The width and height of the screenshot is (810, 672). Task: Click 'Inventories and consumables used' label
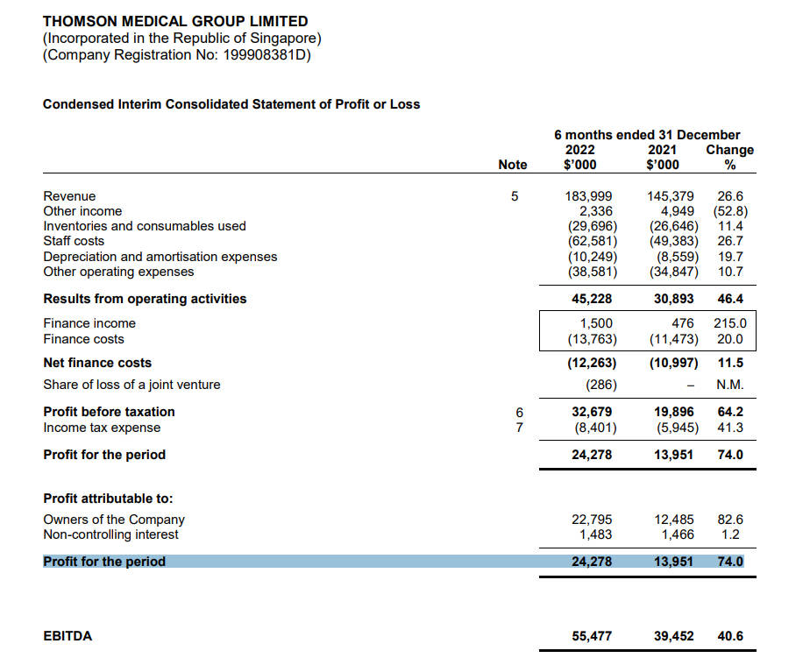(x=145, y=226)
